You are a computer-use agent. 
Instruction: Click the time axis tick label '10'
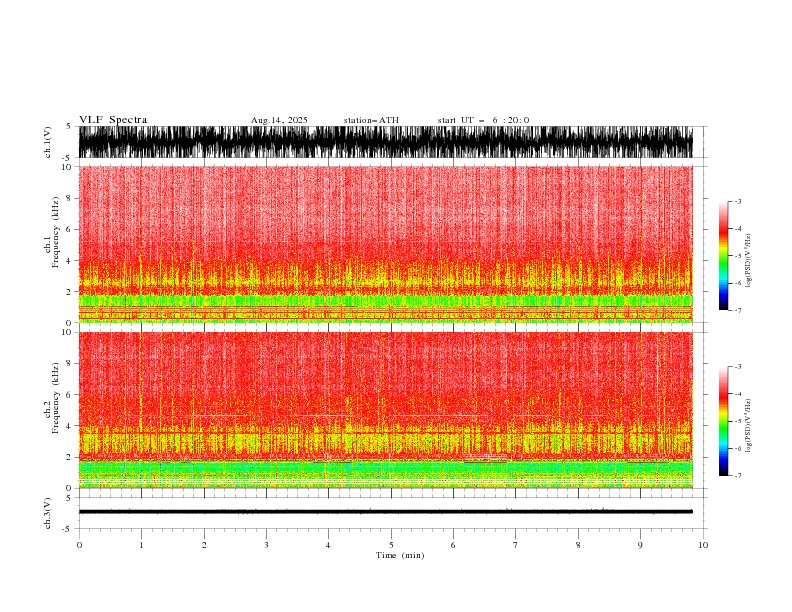[x=703, y=545]
